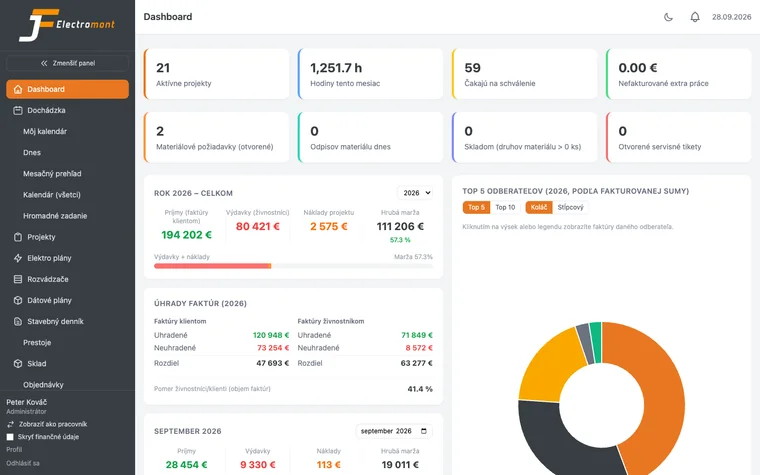This screenshot has height=475, width=760.
Task: Open Otvorené servisné tikety card
Action: 679,137
